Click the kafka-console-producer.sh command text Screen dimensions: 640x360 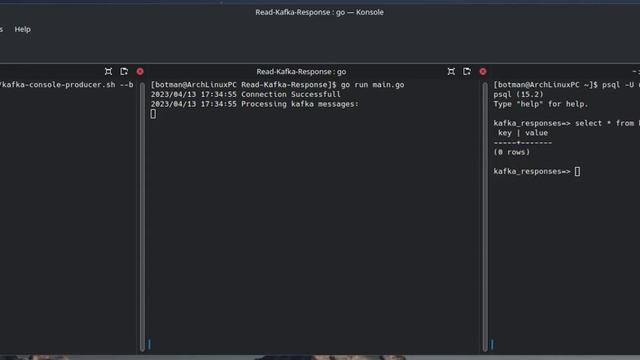pos(67,85)
